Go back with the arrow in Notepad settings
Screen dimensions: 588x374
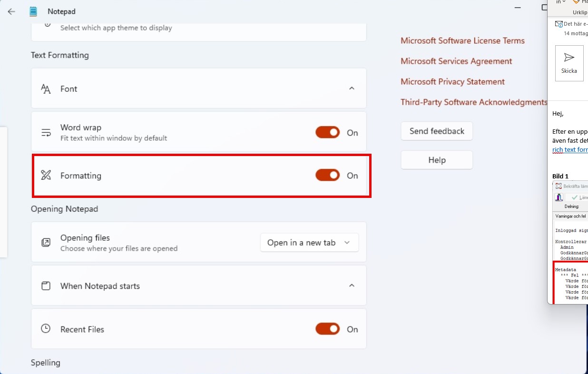(11, 11)
